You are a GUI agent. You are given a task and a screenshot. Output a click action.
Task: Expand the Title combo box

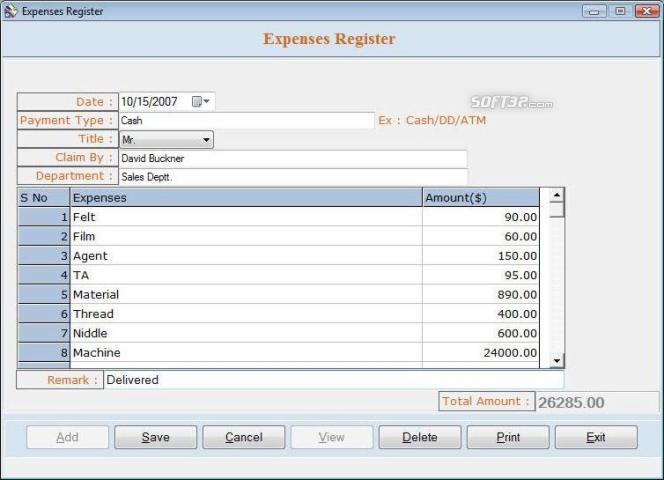point(206,140)
